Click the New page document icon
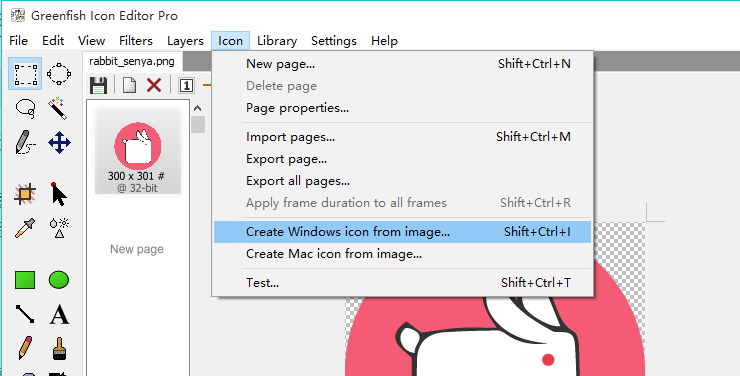Screen dimensions: 740x376 [x=129, y=85]
